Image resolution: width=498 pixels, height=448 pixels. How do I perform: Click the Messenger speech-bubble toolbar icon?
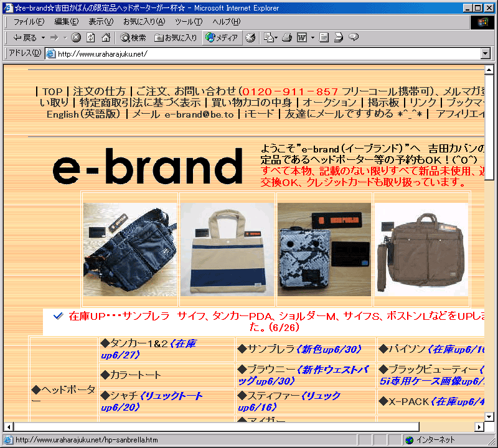click(x=354, y=37)
